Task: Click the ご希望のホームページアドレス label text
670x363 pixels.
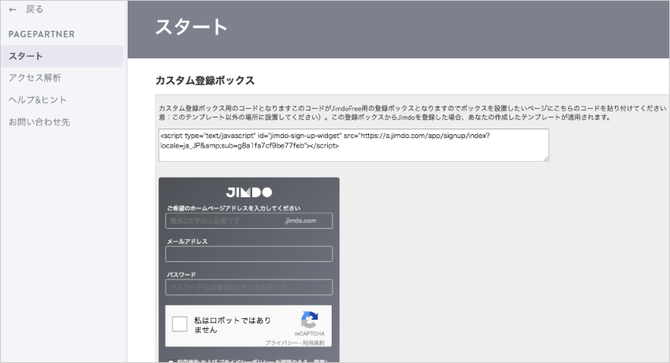Action: (x=234, y=208)
